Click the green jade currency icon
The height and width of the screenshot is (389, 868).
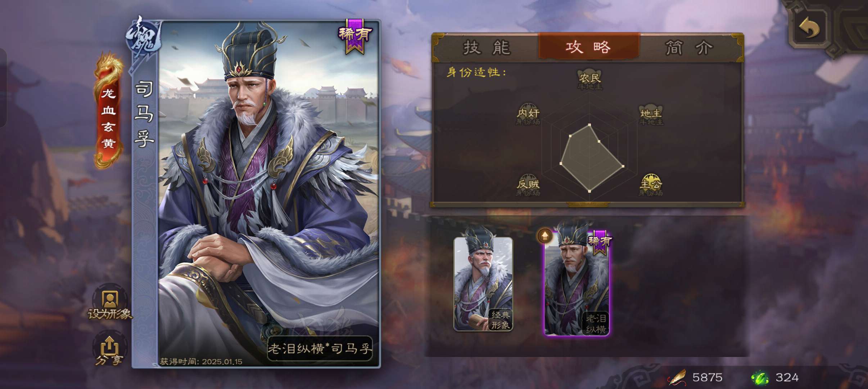pyautogui.click(x=760, y=378)
